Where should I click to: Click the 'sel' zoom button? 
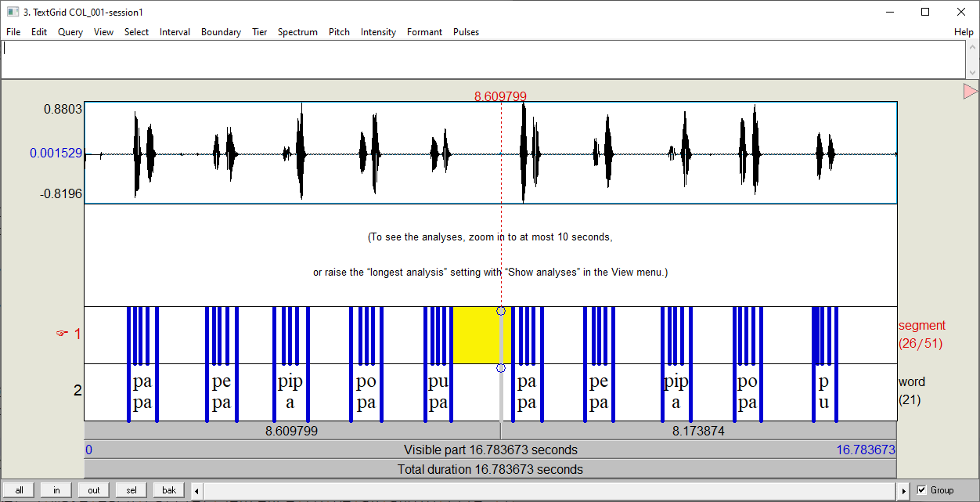point(132,490)
